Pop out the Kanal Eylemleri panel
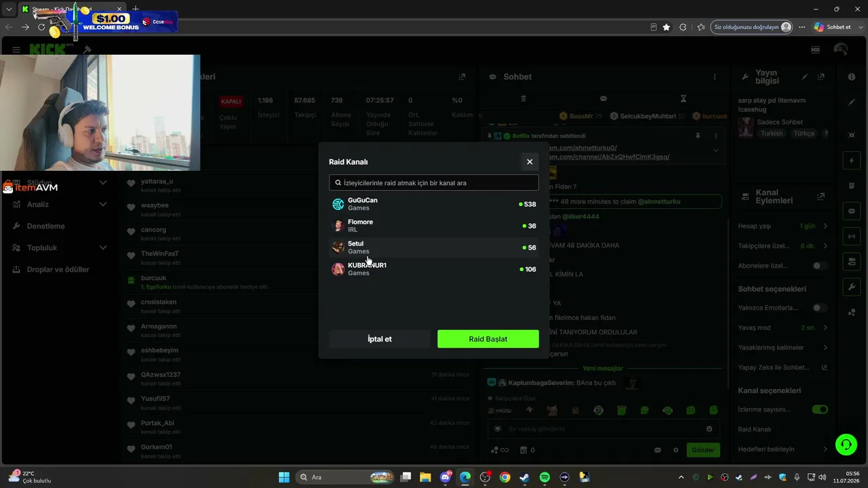The height and width of the screenshot is (488, 868). coord(821,197)
